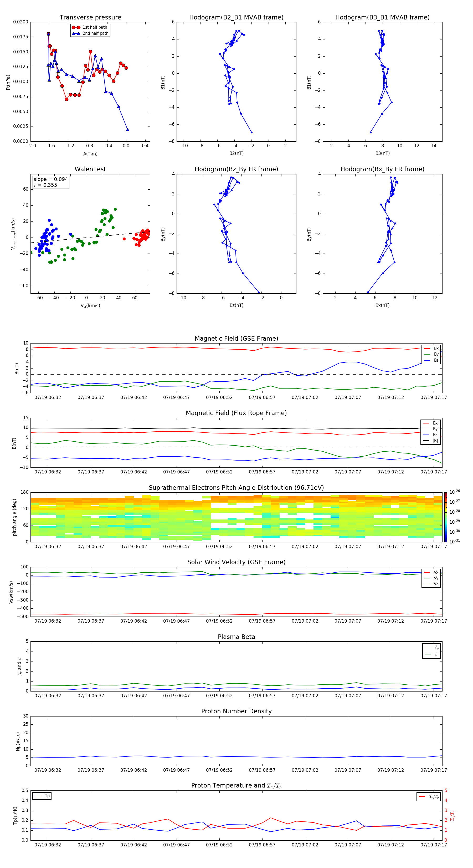
Task: Click the '1st half path' legend entry
Action: (90, 27)
